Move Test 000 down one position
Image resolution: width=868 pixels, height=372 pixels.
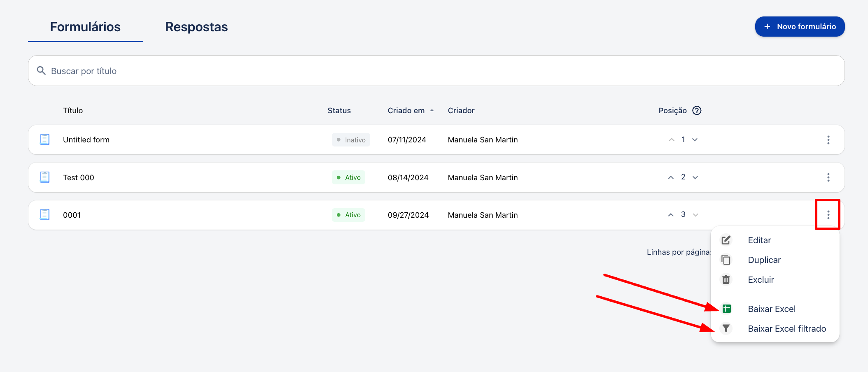695,177
